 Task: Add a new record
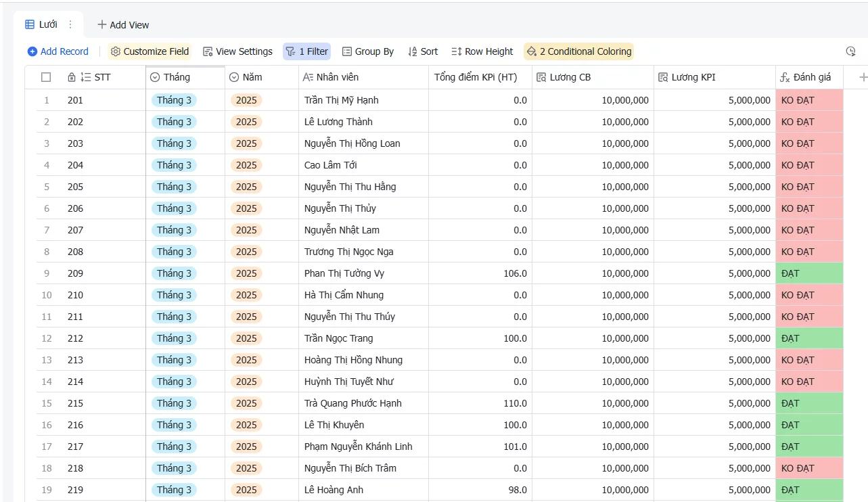tap(58, 51)
